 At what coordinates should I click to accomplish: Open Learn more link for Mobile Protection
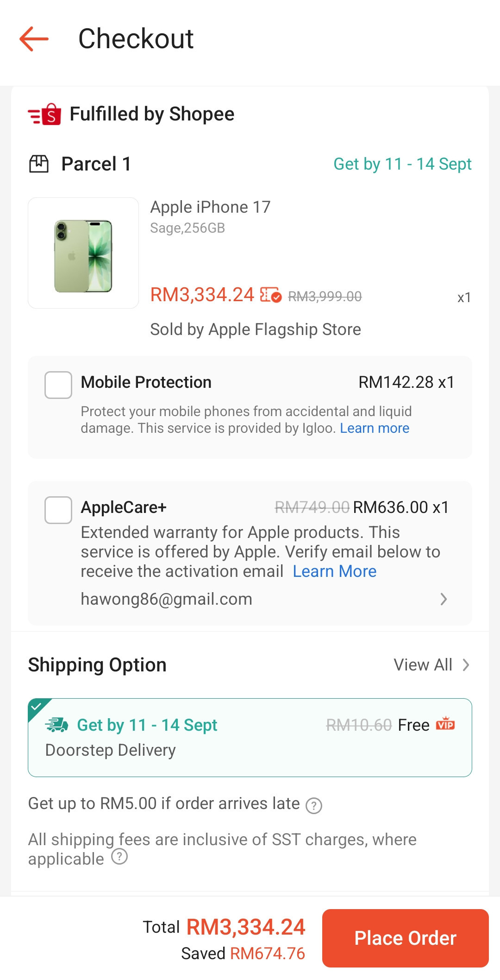(375, 428)
